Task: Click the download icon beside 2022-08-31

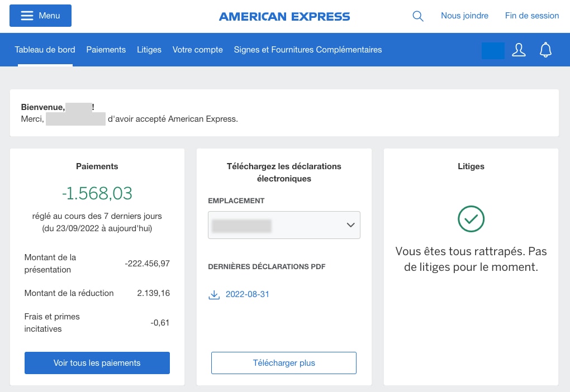Action: coord(214,294)
